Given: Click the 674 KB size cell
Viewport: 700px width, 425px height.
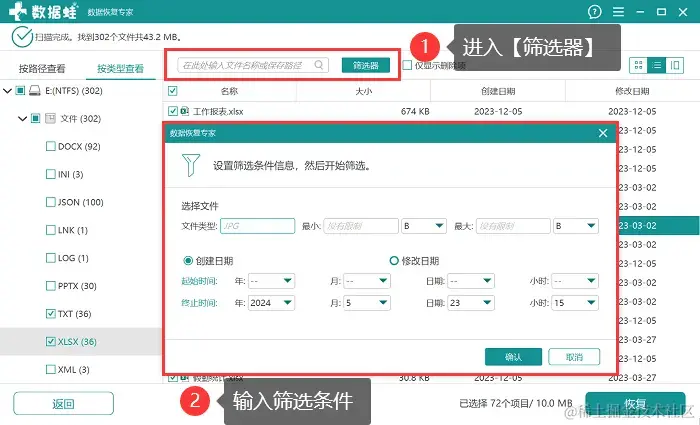Looking at the screenshot, I should click(415, 111).
